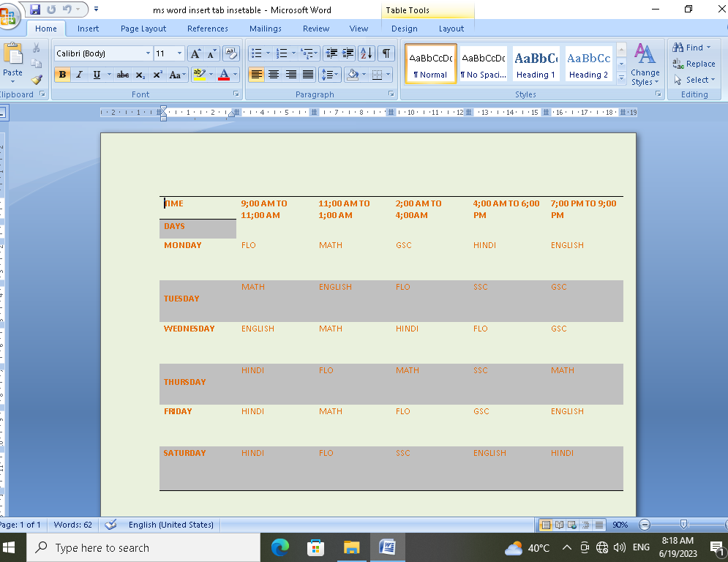728x562 pixels.
Task: Click the Grow Font icon
Action: click(x=195, y=53)
